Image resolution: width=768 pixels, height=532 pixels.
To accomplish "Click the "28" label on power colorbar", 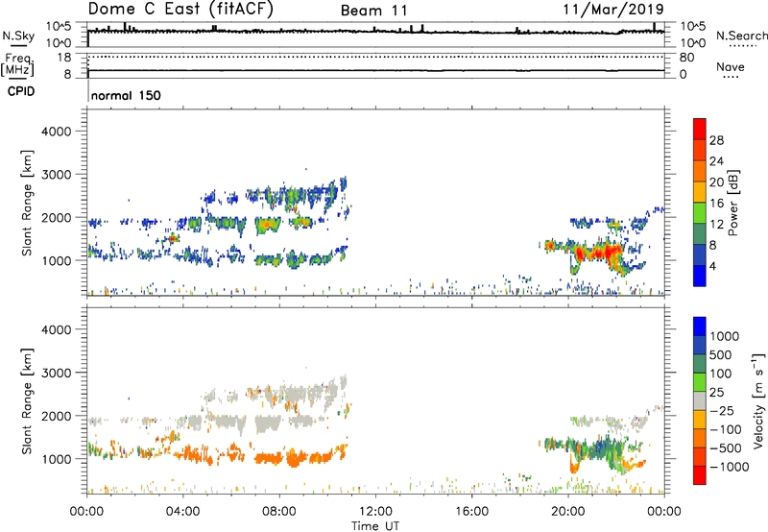I will [x=716, y=140].
